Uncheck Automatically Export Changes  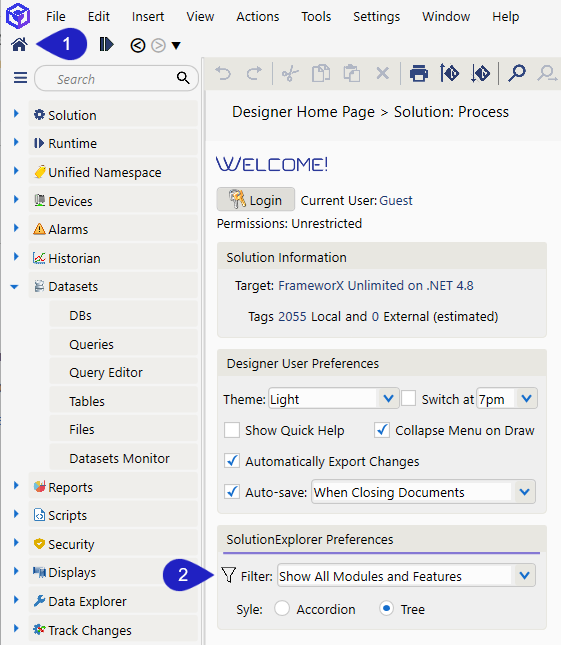coord(232,461)
